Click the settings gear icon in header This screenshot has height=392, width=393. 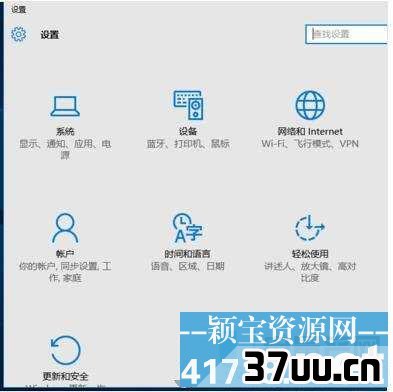tap(18, 34)
